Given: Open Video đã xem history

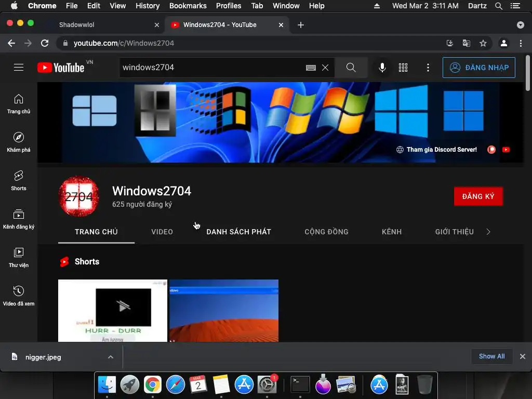Looking at the screenshot, I should pos(19,296).
